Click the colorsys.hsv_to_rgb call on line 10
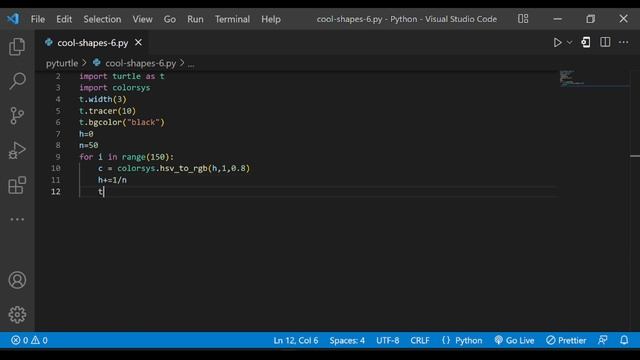Image resolution: width=640 pixels, height=360 pixels. coord(183,168)
